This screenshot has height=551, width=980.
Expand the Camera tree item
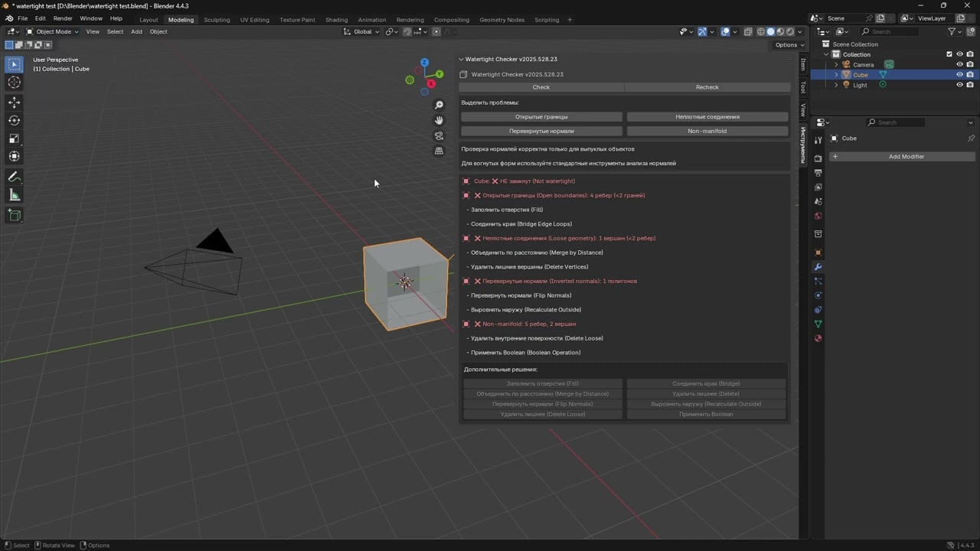tap(836, 64)
